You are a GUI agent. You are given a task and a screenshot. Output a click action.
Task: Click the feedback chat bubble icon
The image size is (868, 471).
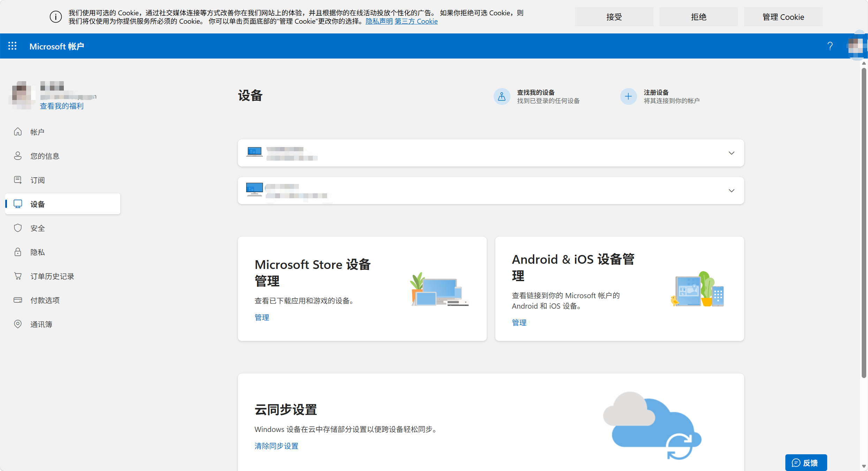tap(796, 463)
